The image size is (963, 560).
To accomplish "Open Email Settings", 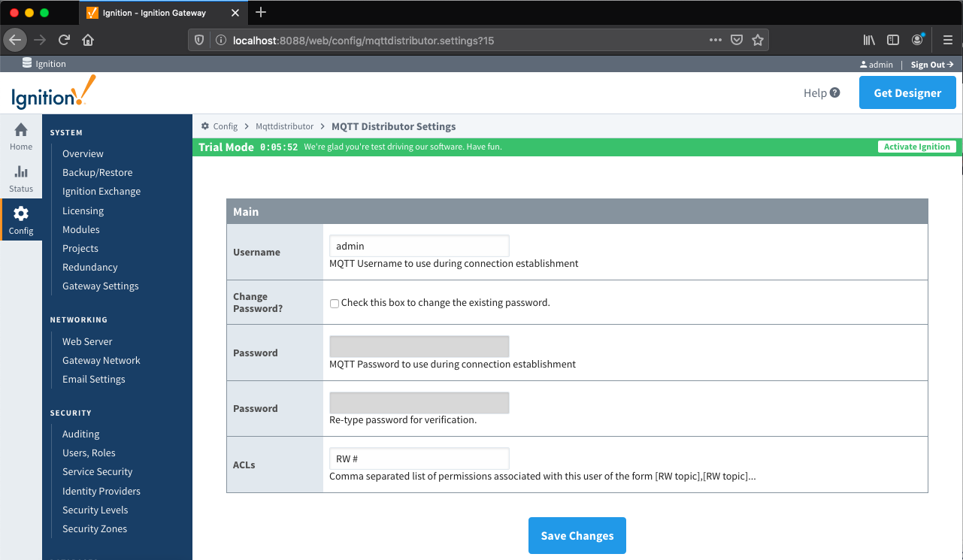I will click(93, 379).
